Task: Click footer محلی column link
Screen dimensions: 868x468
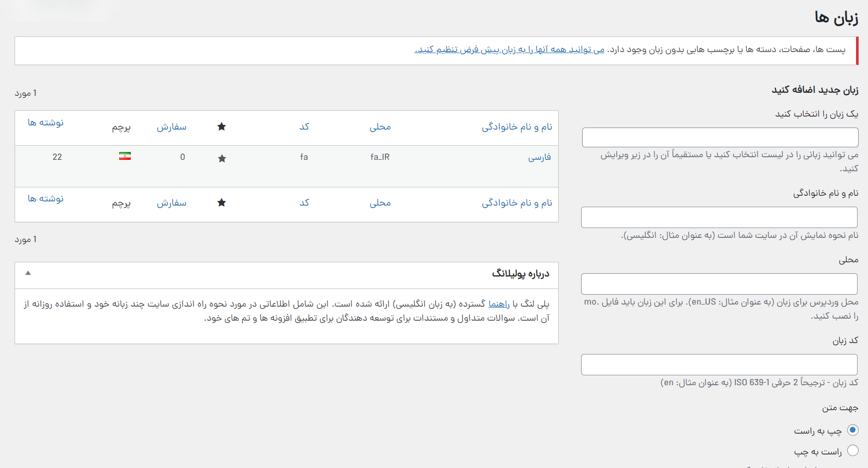Action: [x=380, y=203]
